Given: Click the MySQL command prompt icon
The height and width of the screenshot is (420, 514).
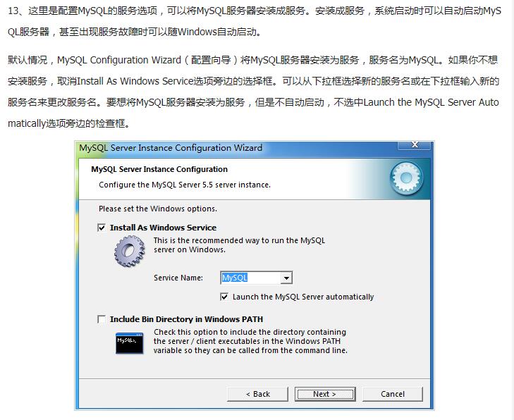Looking at the screenshot, I should coord(130,343).
